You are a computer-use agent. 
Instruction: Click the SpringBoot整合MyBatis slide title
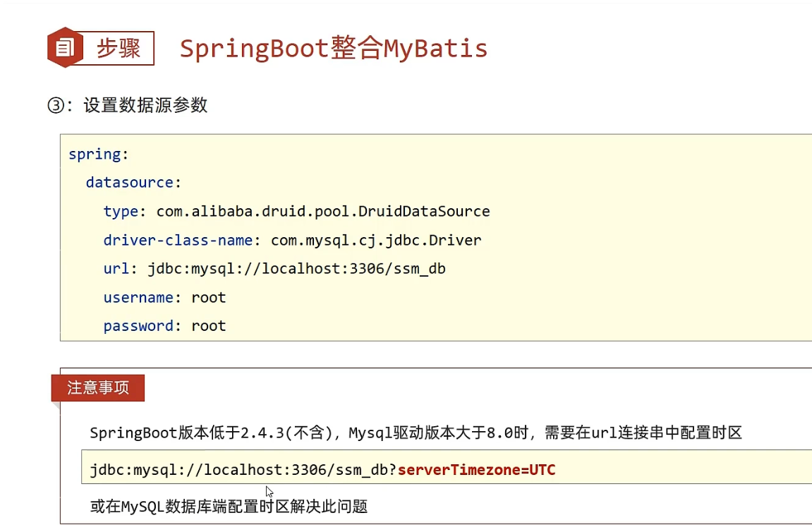(x=333, y=49)
